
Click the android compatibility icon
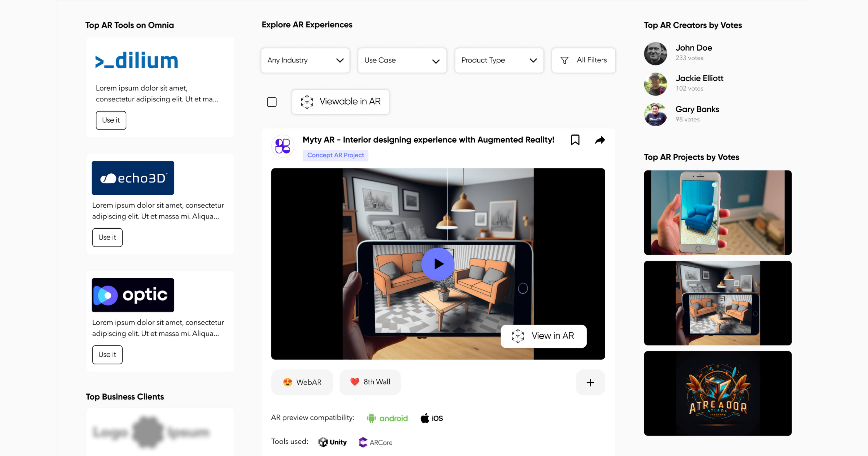point(371,418)
